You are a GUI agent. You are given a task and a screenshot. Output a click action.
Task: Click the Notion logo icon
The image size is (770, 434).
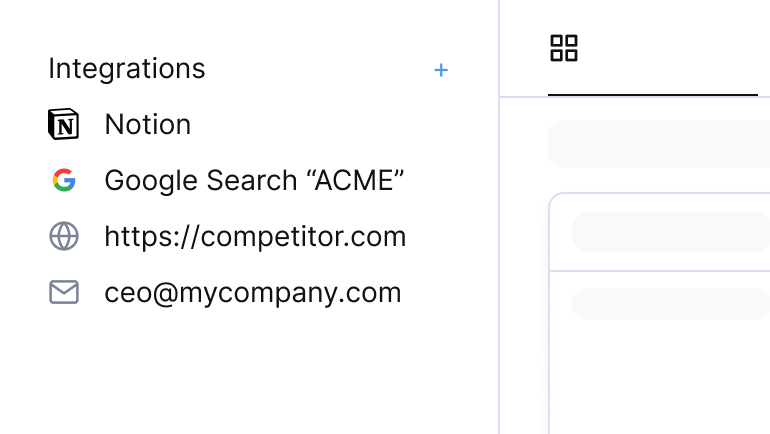coord(63,125)
